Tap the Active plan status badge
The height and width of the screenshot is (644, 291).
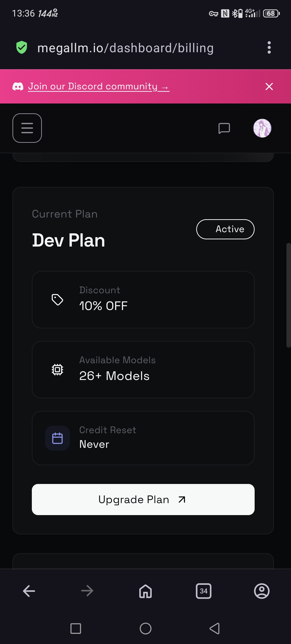click(x=225, y=229)
